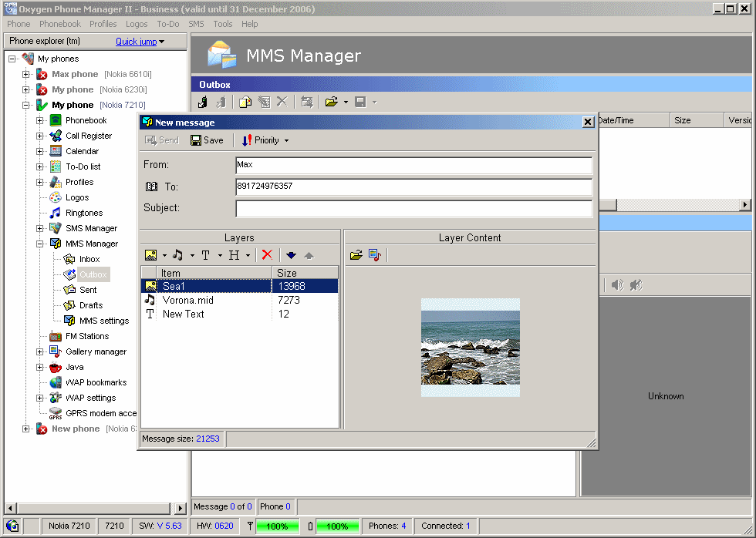Click the Subject input field
This screenshot has height=538, width=756.
pos(414,209)
